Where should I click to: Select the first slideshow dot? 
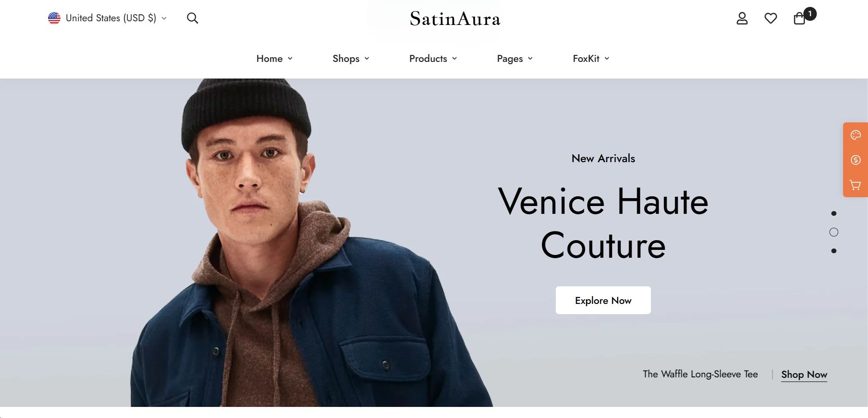(834, 213)
